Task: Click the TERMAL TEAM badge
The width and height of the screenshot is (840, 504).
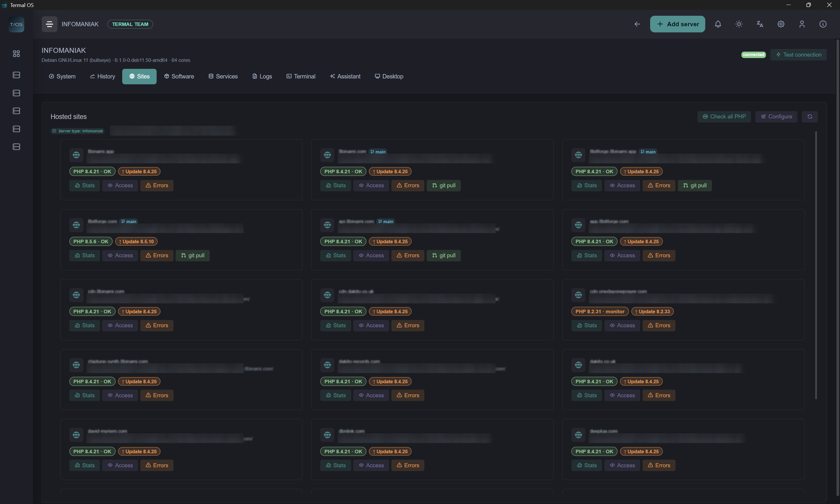Action: coord(130,24)
